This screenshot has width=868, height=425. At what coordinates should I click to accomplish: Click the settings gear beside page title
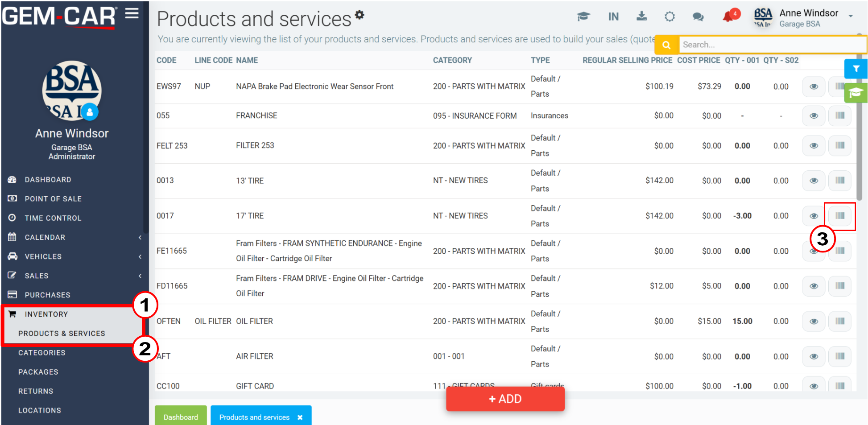tap(360, 15)
